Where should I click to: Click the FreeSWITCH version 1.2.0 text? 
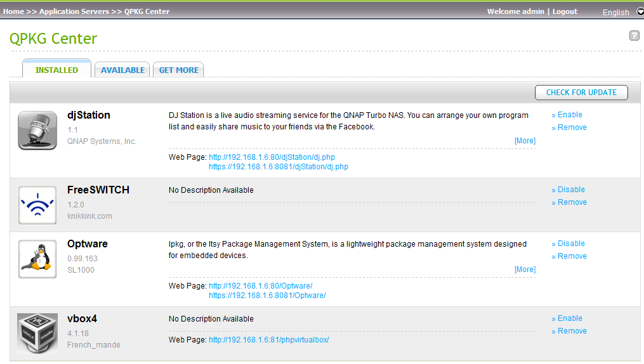[76, 204]
